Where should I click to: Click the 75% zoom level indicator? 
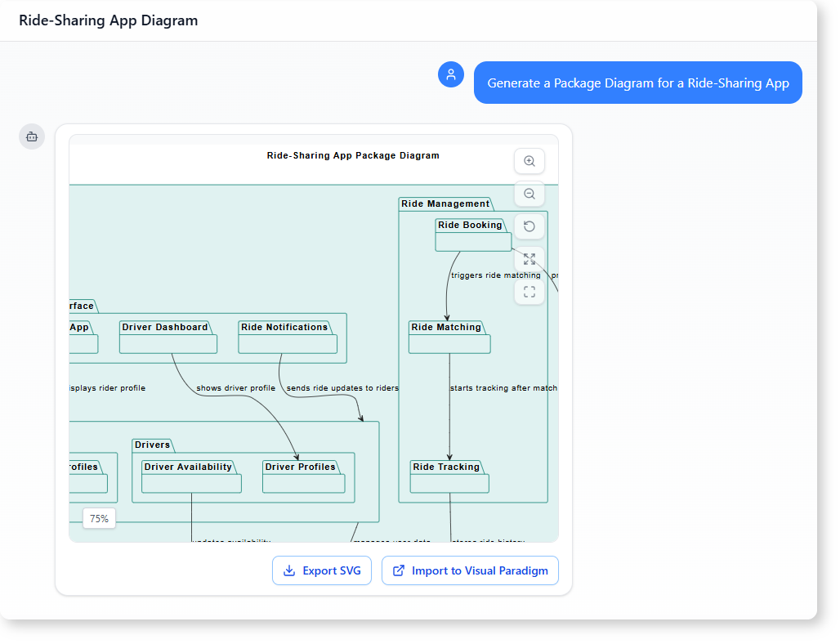coord(99,518)
